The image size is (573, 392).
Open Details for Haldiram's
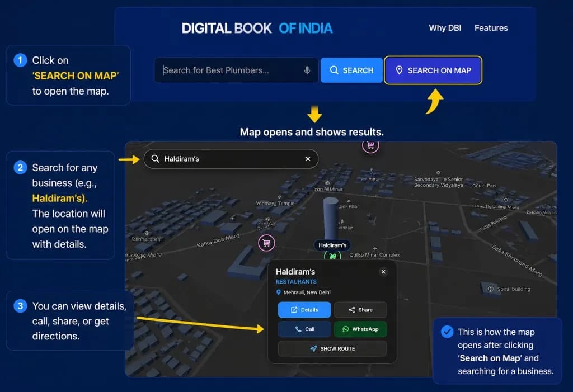coord(304,310)
